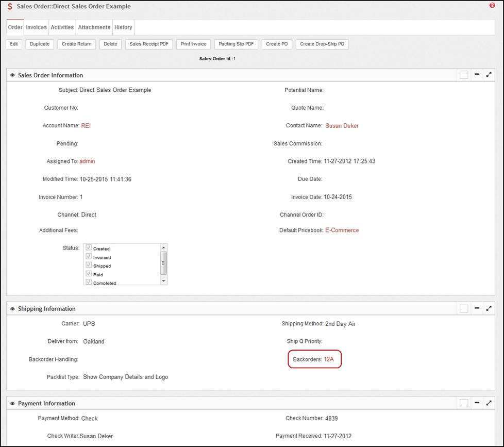The width and height of the screenshot is (504, 447).
Task: Collapse the Shipping Information panel
Action: [x=477, y=308]
